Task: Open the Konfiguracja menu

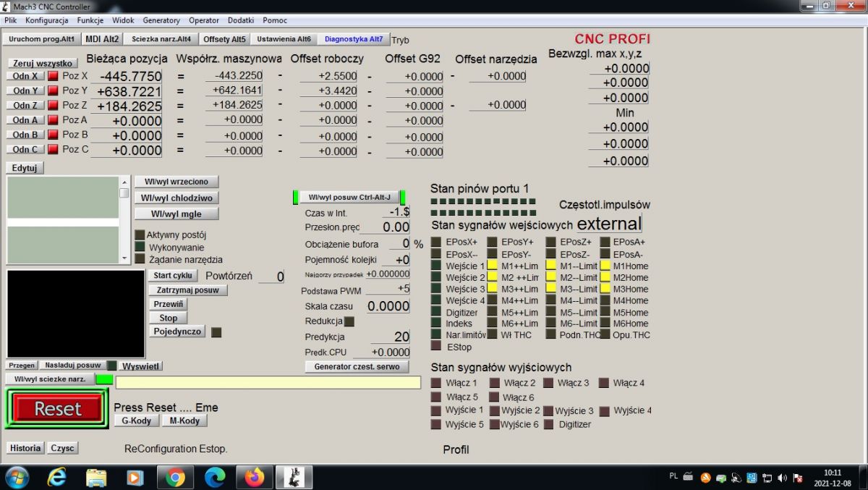Action: (x=47, y=20)
